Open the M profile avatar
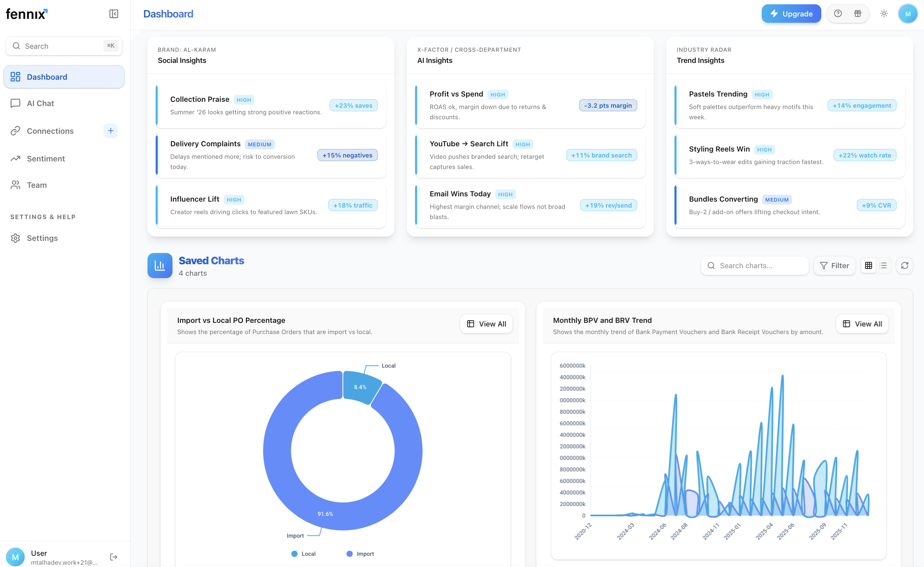Image resolution: width=924 pixels, height=567 pixels. coord(908,14)
